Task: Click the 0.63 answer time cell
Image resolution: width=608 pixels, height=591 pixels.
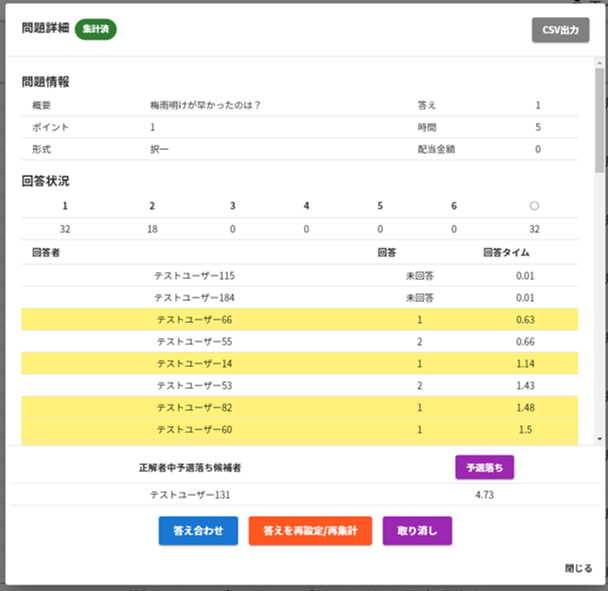Action: (525, 320)
